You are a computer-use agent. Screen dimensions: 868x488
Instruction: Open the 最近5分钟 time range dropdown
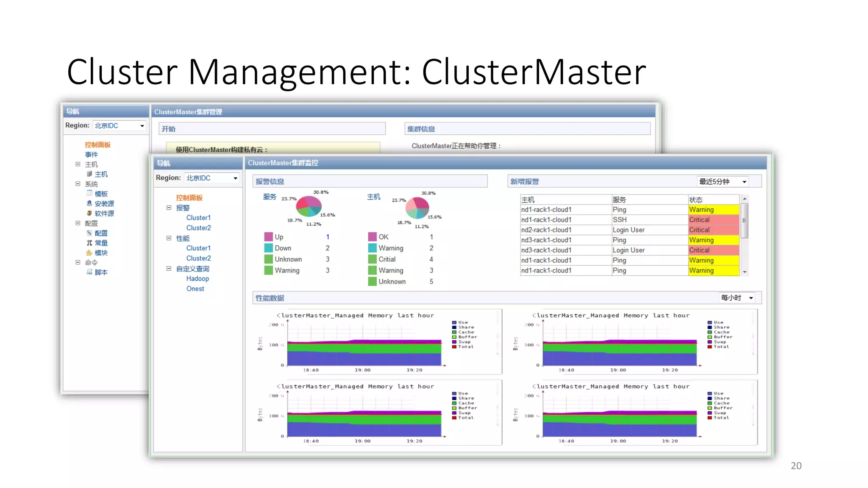(x=723, y=181)
